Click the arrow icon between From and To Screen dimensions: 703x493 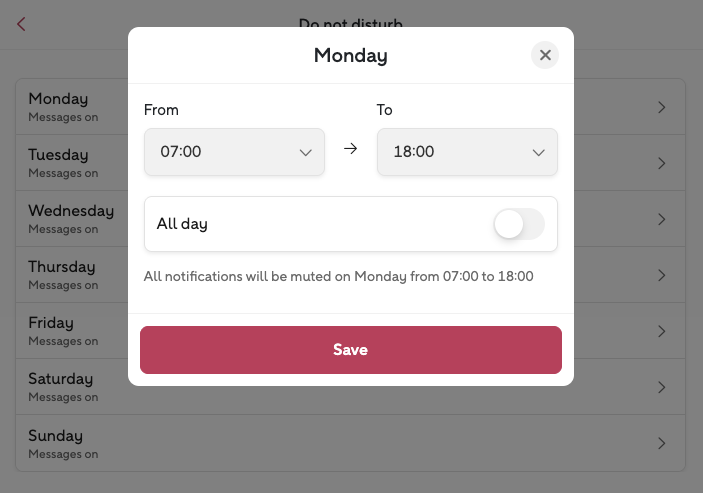[x=350, y=149]
